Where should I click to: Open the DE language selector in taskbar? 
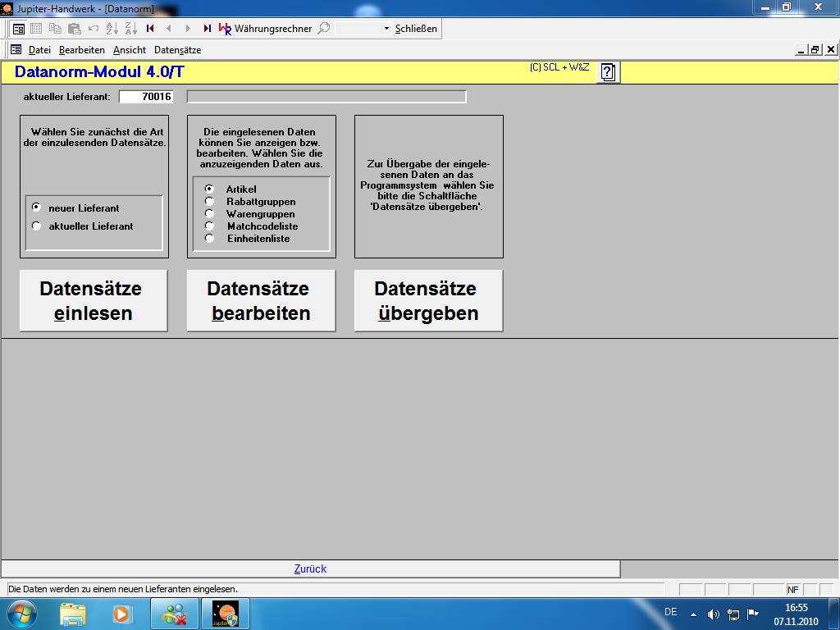[670, 612]
